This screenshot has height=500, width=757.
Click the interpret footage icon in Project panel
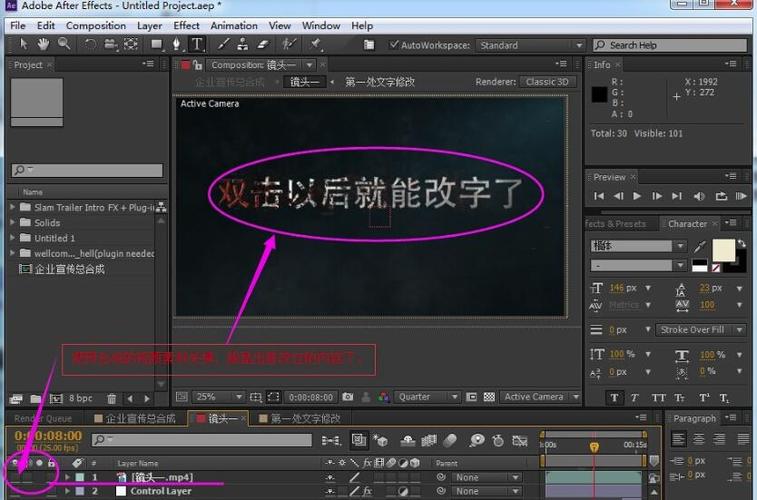point(16,399)
